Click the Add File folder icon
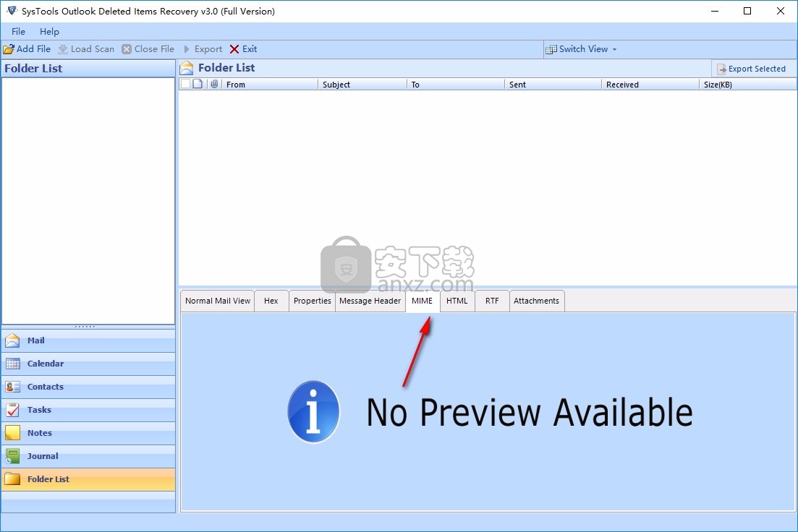 coord(9,49)
